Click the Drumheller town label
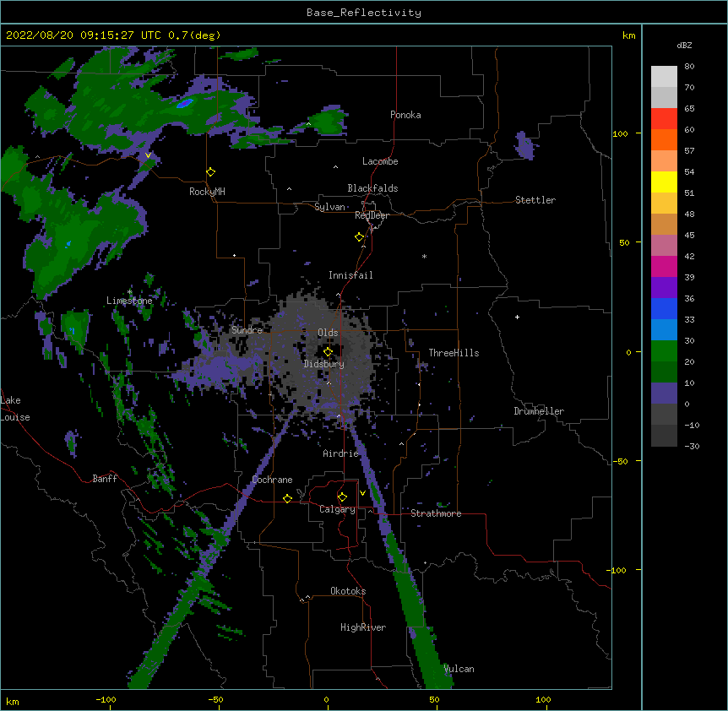Viewport: 728px width, 711px height. click(x=539, y=411)
